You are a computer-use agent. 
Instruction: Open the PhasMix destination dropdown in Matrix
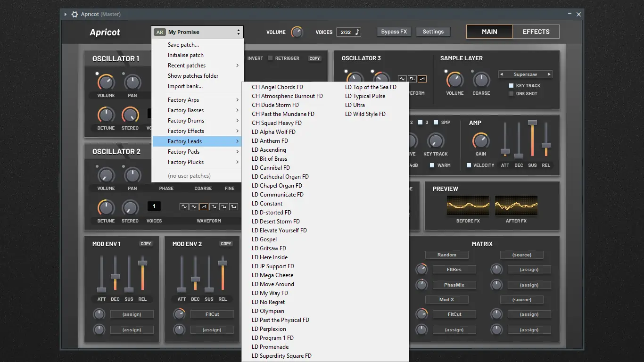454,285
